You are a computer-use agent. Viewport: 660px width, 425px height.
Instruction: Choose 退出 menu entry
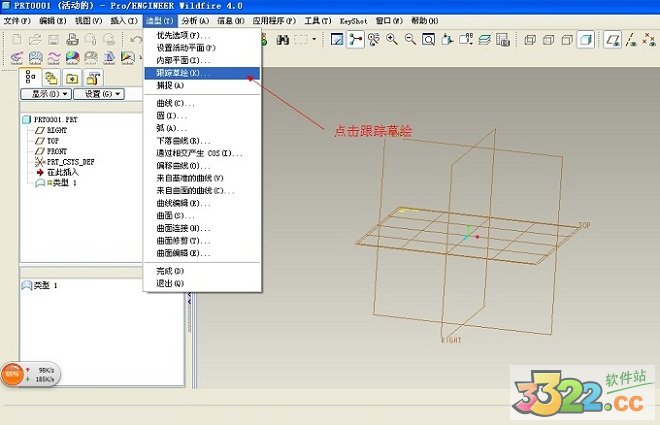pos(202,283)
